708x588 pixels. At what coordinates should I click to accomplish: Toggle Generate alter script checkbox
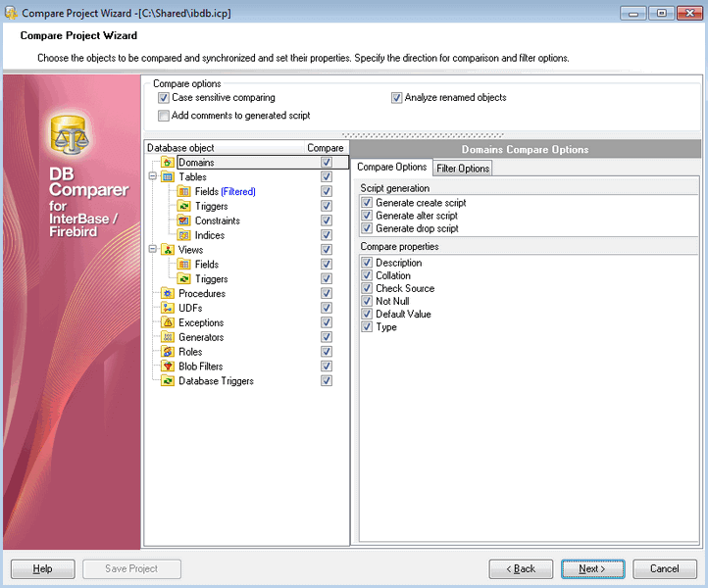click(x=367, y=216)
